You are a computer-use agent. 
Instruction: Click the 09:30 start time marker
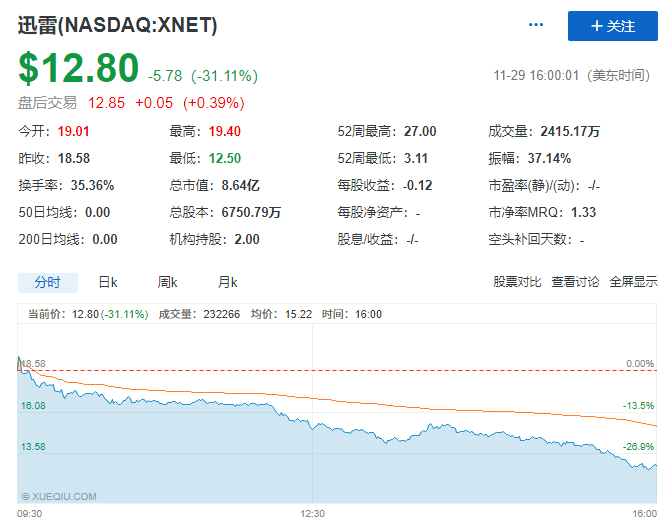(x=31, y=513)
